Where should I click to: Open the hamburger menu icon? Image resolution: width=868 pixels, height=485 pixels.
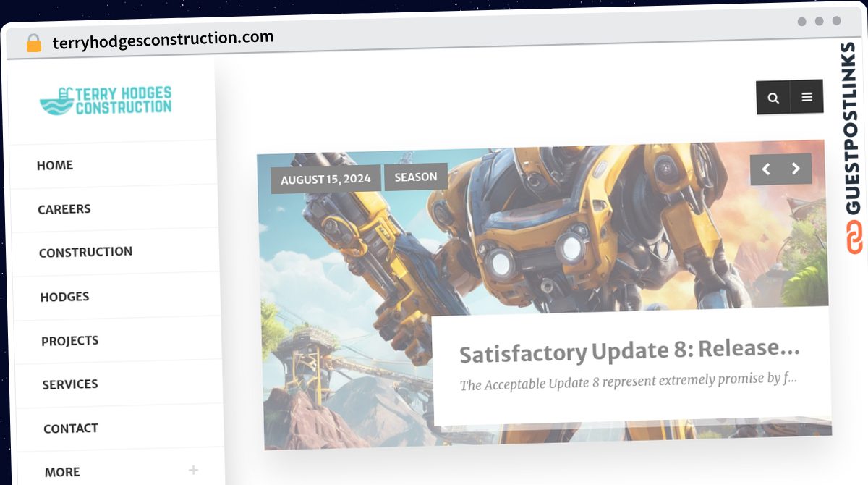(807, 96)
